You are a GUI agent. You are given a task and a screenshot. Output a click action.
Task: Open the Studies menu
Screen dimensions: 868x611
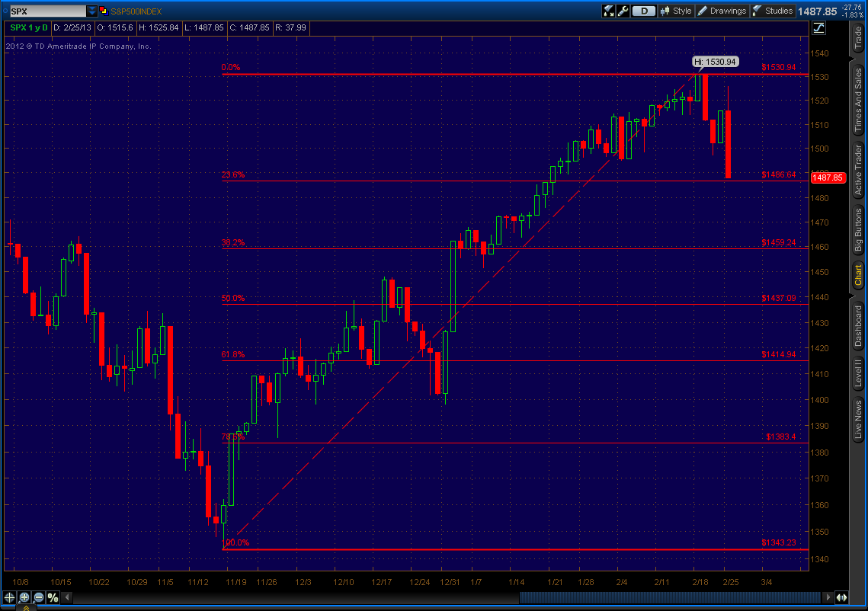point(772,11)
